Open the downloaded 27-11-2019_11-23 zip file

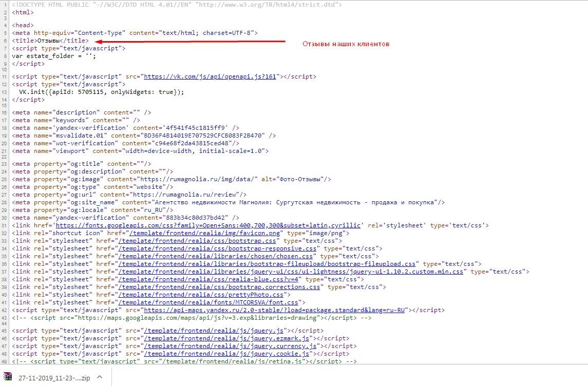pyautogui.click(x=54, y=378)
